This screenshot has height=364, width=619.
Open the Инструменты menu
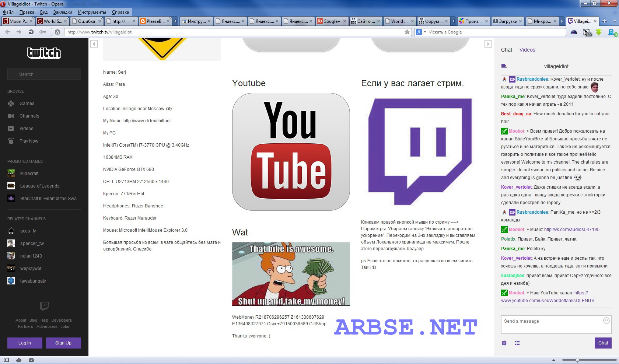(x=92, y=12)
